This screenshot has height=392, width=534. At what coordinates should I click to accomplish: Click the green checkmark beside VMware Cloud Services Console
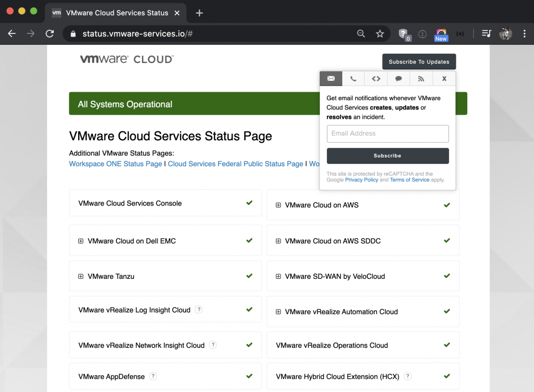click(x=248, y=203)
